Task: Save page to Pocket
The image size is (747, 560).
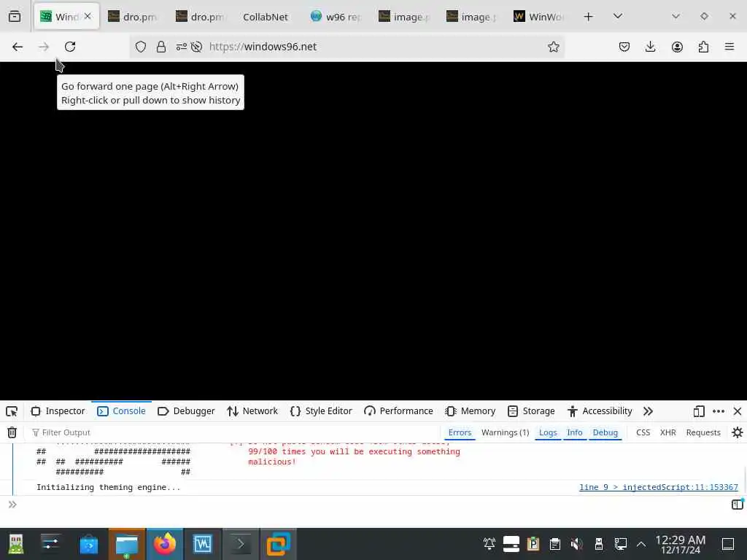Action: tap(624, 47)
